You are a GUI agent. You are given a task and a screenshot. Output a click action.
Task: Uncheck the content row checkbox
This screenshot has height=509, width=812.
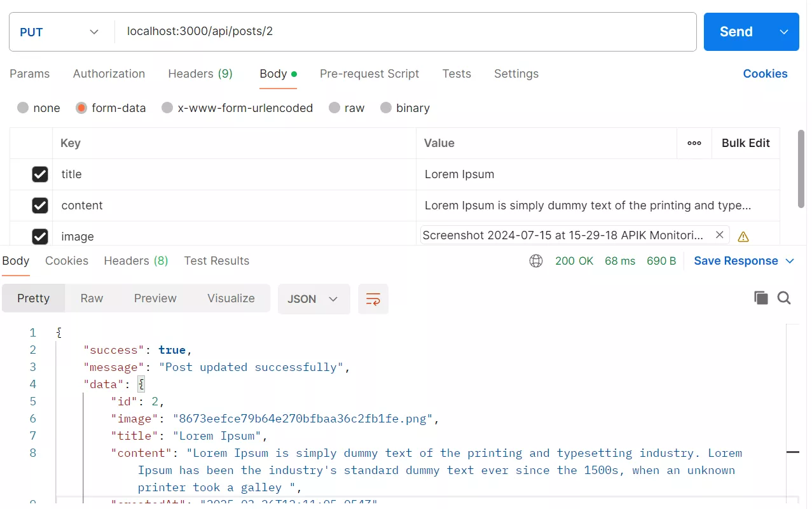click(x=40, y=206)
